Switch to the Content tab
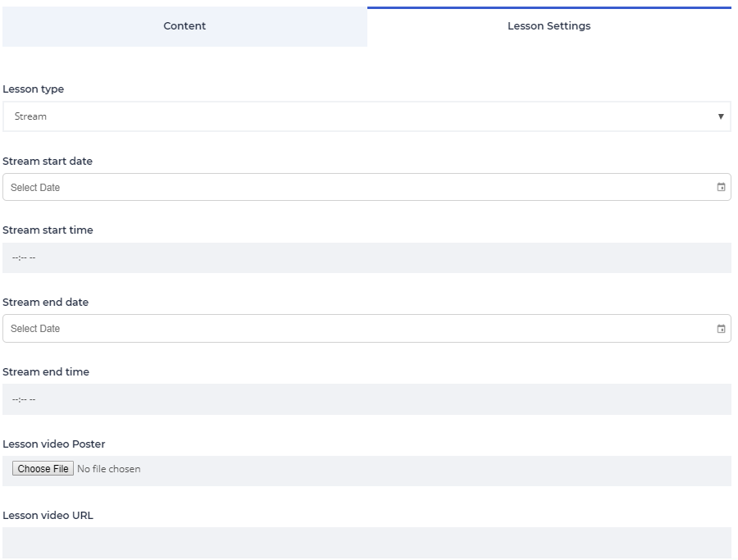This screenshot has height=560, width=738. [184, 26]
